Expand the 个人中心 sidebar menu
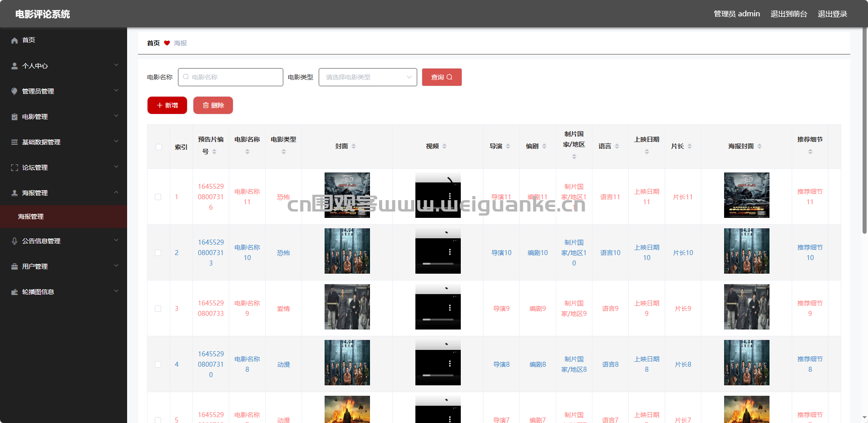 (x=116, y=65)
